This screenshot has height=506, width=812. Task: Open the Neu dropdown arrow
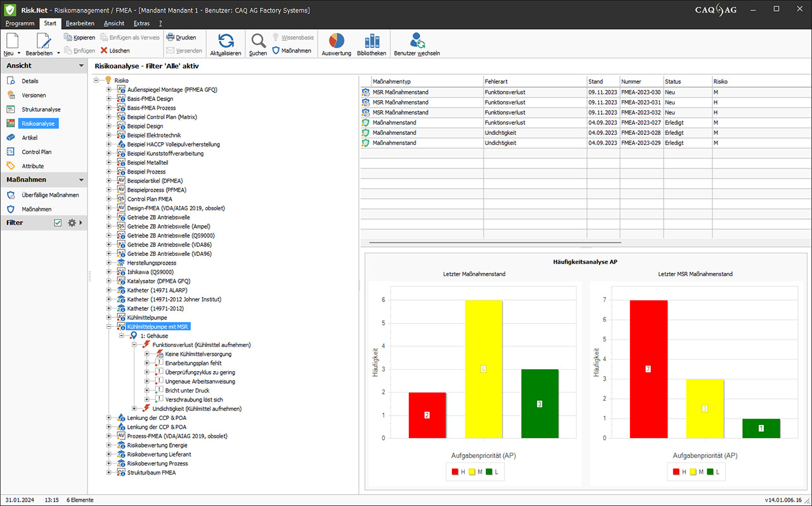(19, 54)
